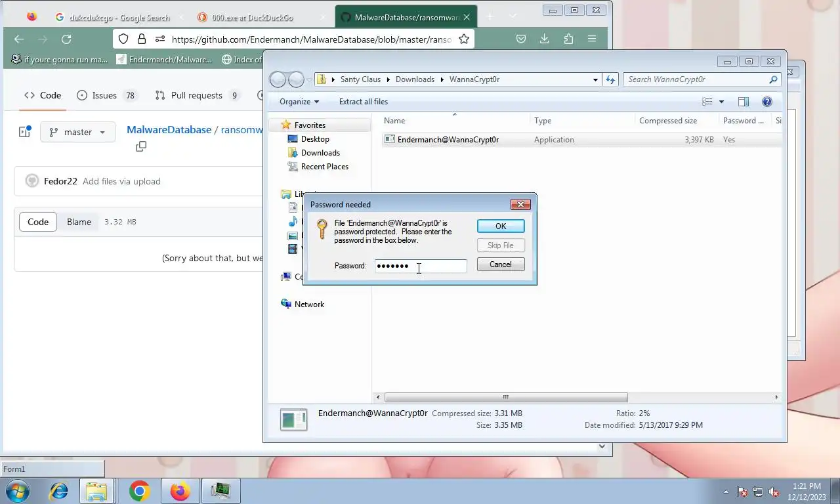Focus the Search WannaCrypt0r box

pyautogui.click(x=696, y=79)
